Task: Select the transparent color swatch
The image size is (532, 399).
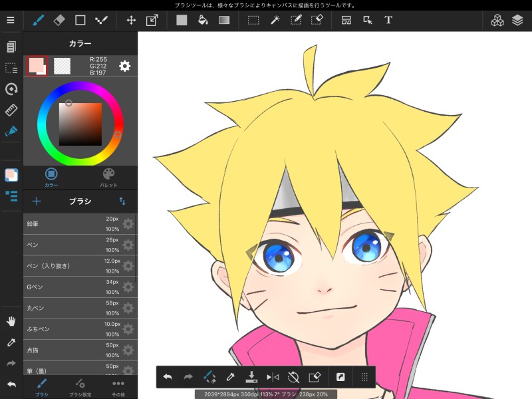Action: 63,66
